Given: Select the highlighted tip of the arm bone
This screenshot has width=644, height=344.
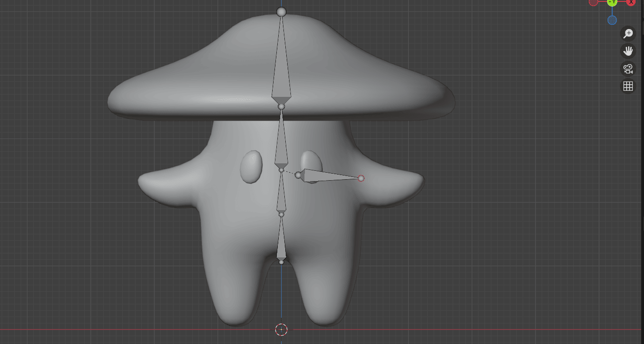Looking at the screenshot, I should coord(361,178).
